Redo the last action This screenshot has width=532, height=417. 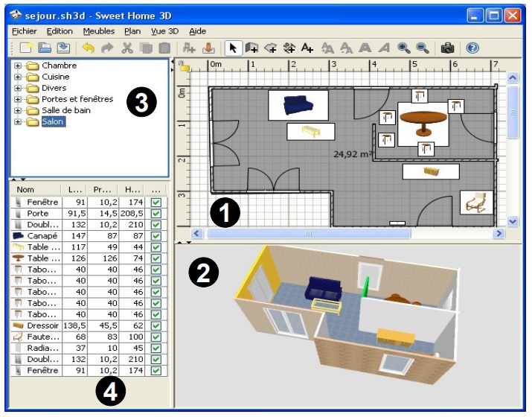(108, 48)
